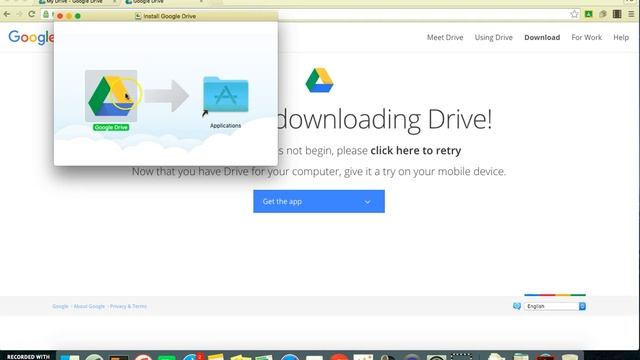This screenshot has width=640, height=360.
Task: Click the 'downloading Drive!' heading text
Action: (x=384, y=119)
